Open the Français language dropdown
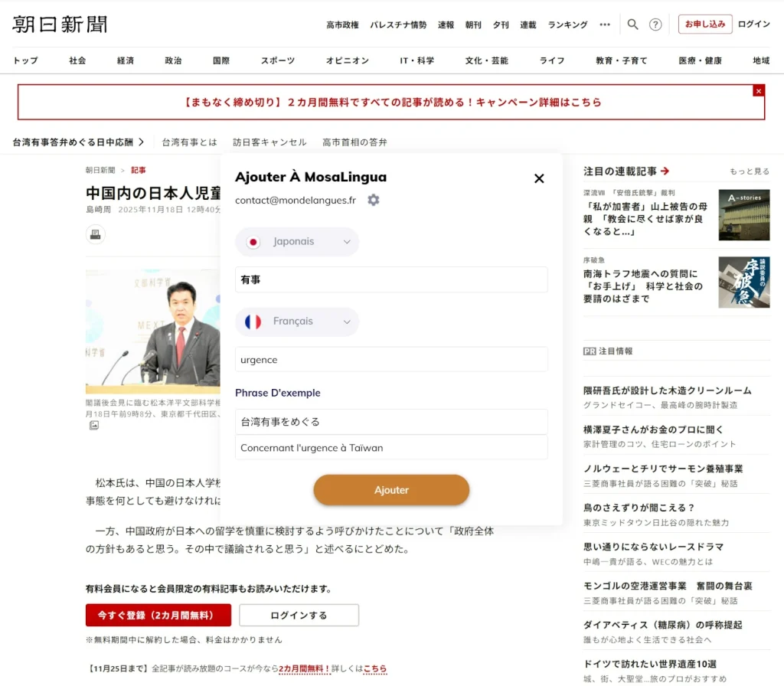The width and height of the screenshot is (784, 686). pyautogui.click(x=297, y=322)
